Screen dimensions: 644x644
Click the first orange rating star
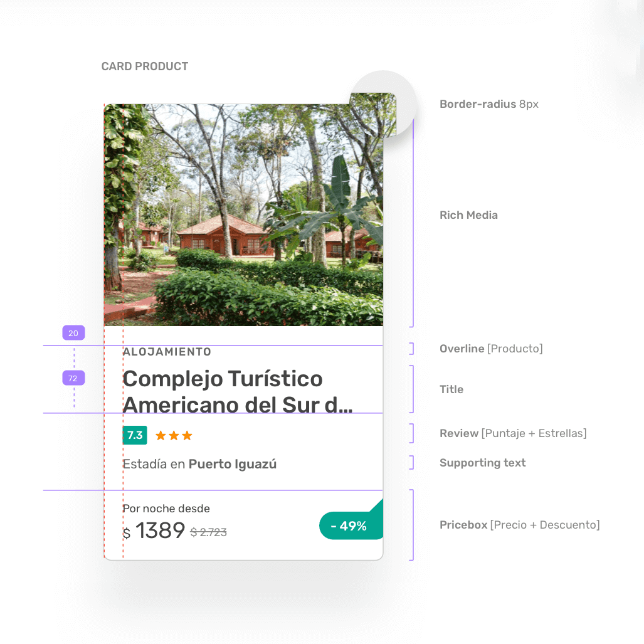pos(161,435)
